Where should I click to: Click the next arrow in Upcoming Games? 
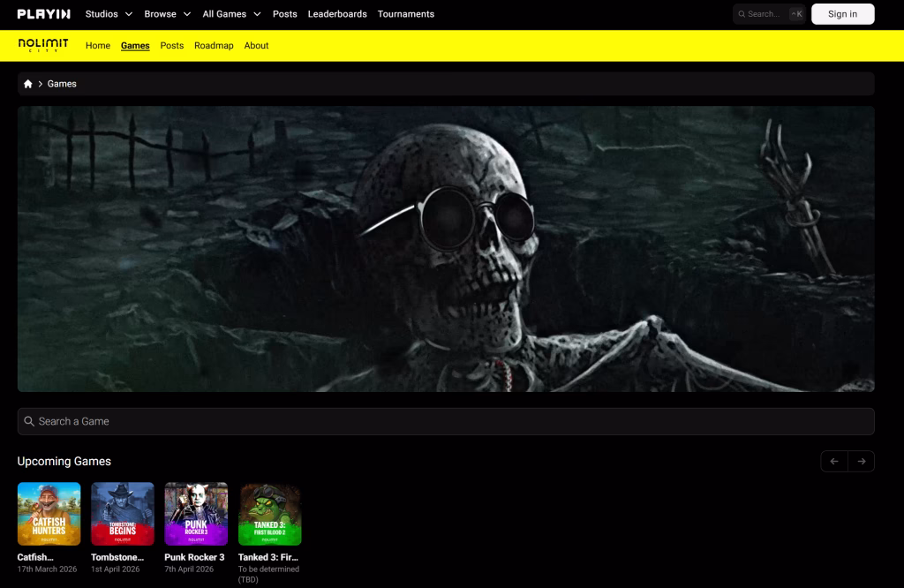(x=861, y=461)
